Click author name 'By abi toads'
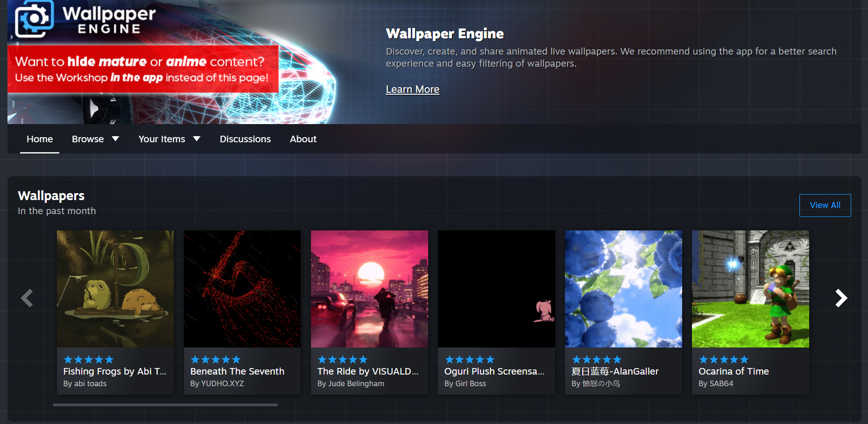Image resolution: width=868 pixels, height=424 pixels. (85, 383)
